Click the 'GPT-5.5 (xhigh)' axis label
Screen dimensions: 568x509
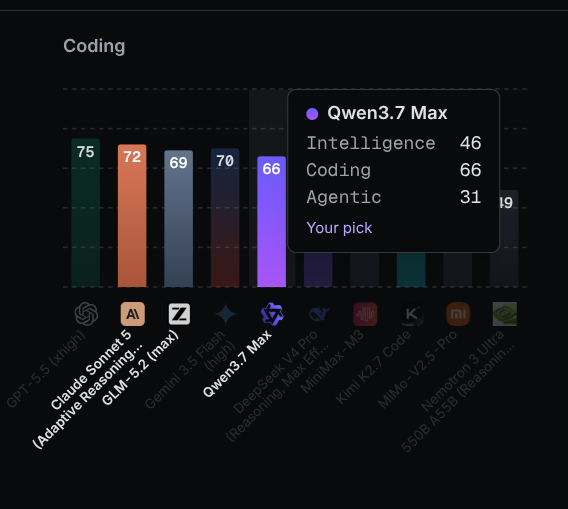[46, 368]
